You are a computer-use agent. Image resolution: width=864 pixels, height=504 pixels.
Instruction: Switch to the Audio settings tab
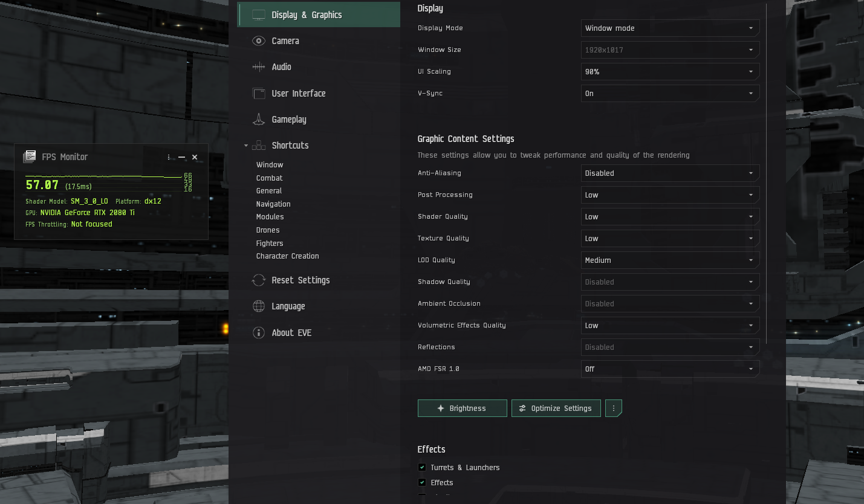tap(319, 67)
